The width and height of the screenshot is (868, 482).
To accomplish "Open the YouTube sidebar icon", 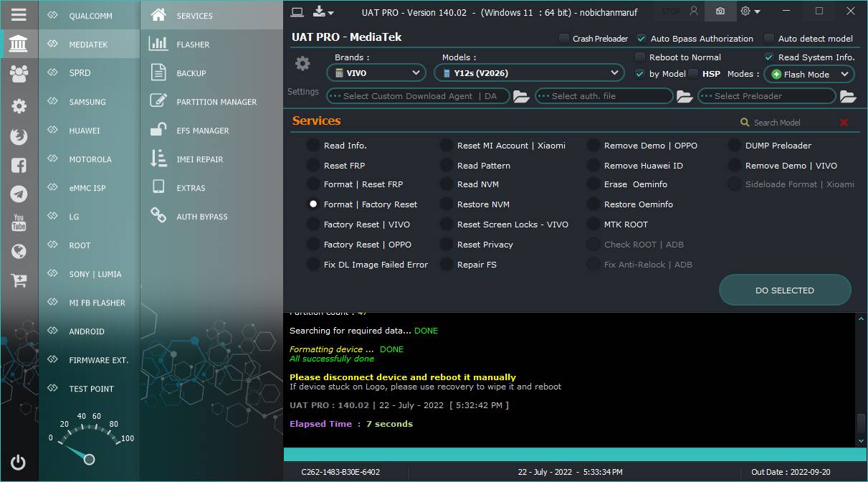I will 19,222.
